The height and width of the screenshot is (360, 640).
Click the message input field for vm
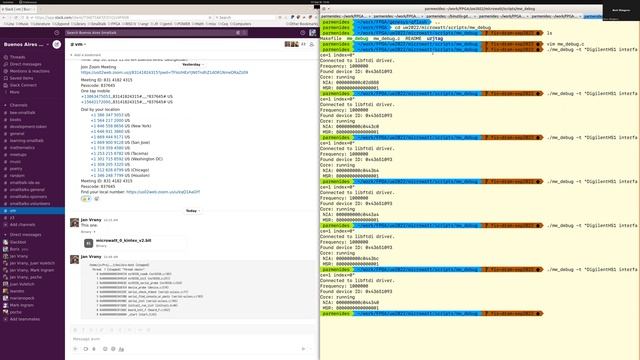click(x=192, y=339)
